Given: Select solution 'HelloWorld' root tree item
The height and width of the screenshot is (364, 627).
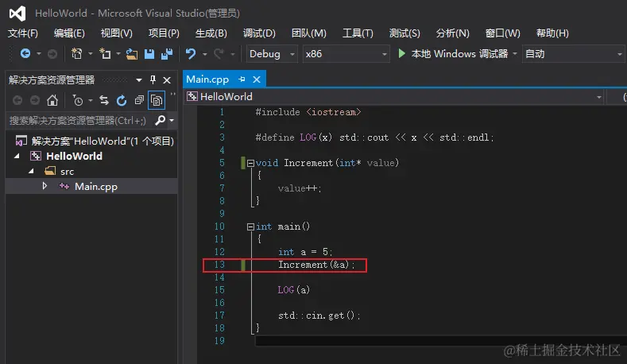Looking at the screenshot, I should point(95,141).
